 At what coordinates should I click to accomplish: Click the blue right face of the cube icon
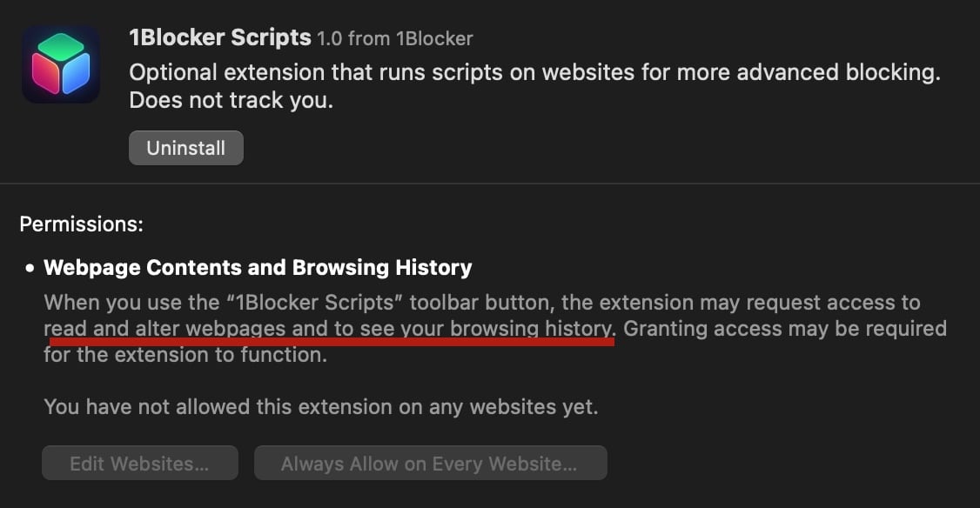click(76, 73)
